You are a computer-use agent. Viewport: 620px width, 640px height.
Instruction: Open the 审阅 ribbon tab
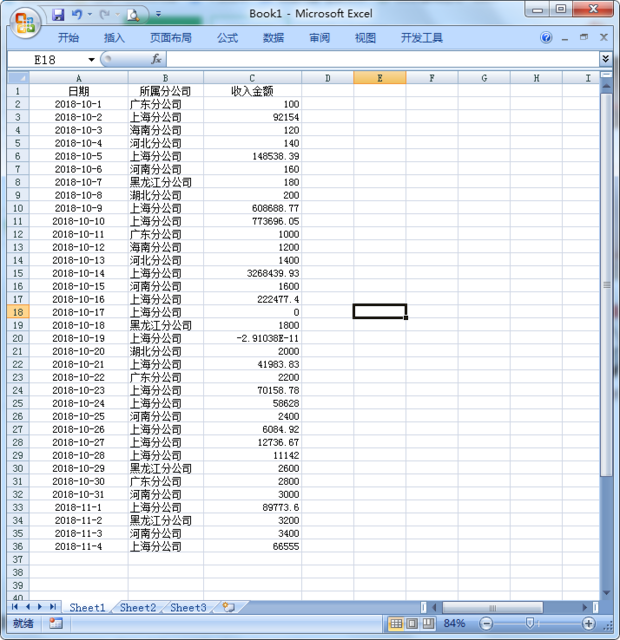[319, 38]
